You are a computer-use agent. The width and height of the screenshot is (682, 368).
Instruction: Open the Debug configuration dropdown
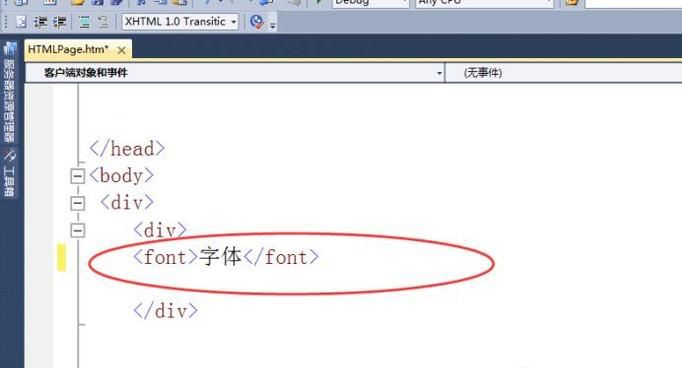[370, 3]
